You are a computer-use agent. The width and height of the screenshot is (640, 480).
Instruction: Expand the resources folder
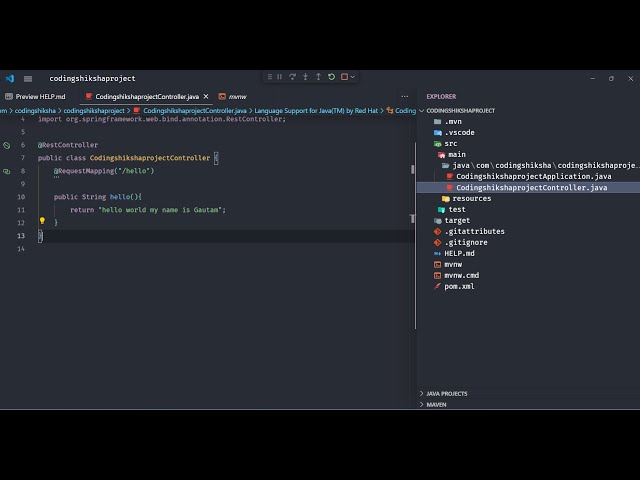(x=471, y=198)
